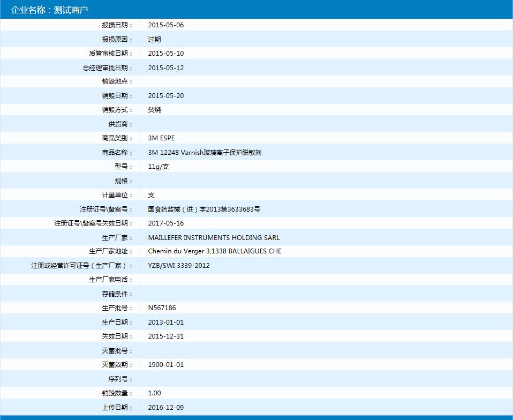Select the 销毁日期 value 2015-05-20
The height and width of the screenshot is (420, 513).
pyautogui.click(x=166, y=95)
